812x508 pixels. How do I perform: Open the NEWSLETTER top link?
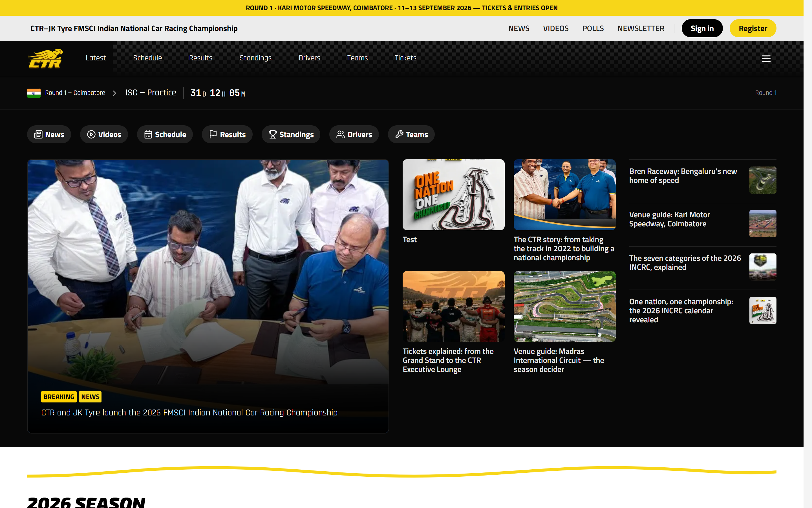[641, 29]
